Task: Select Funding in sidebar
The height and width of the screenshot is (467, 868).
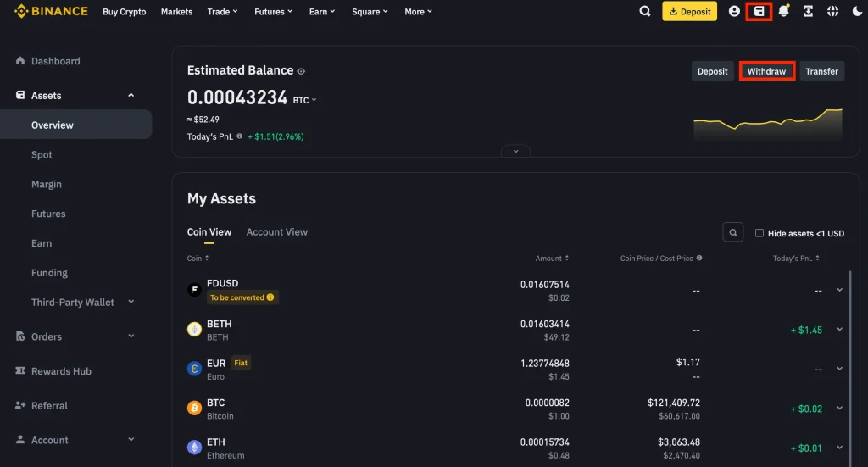Action: pos(49,272)
